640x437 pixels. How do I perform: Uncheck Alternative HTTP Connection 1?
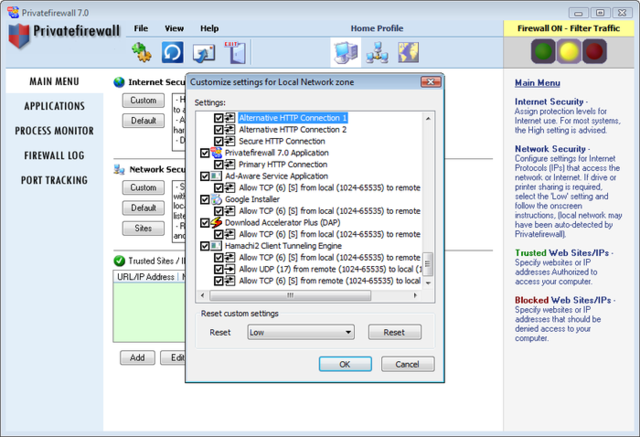pyautogui.click(x=219, y=118)
